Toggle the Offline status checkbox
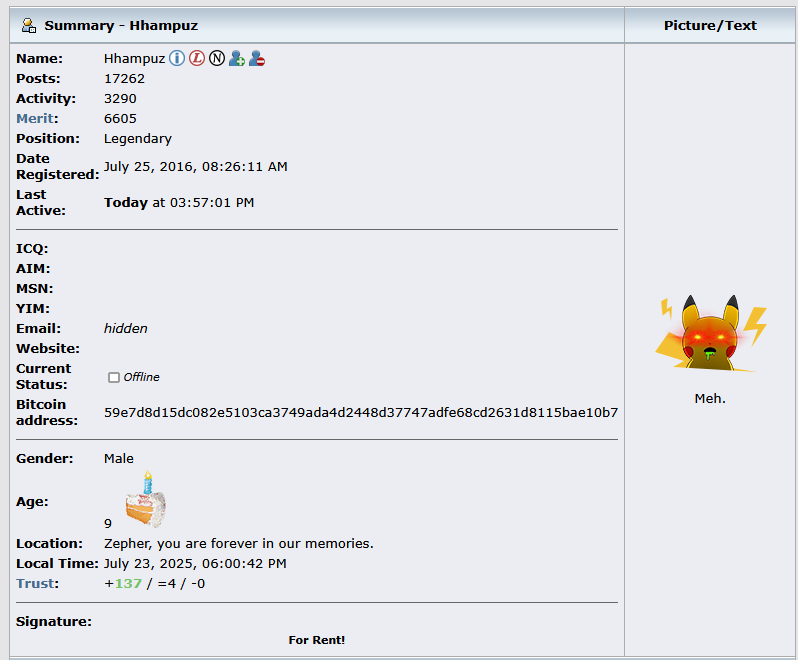The height and width of the screenshot is (660, 798). click(x=114, y=377)
